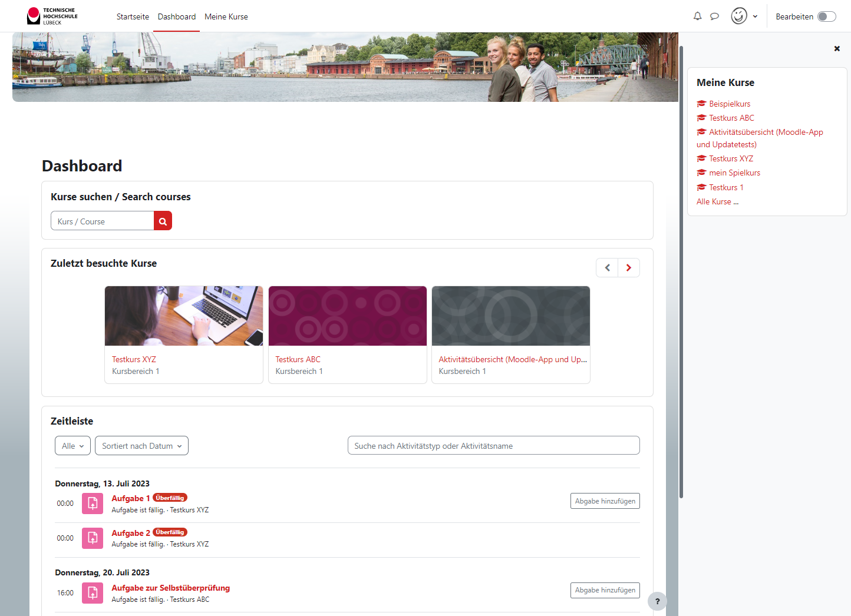
Task: Click the red course search button
Action: point(163,221)
